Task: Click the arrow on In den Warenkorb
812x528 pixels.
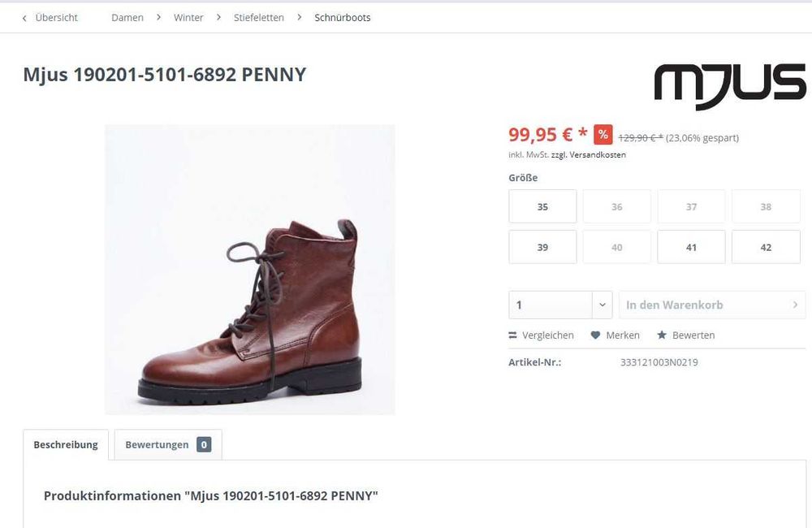Action: click(x=795, y=305)
